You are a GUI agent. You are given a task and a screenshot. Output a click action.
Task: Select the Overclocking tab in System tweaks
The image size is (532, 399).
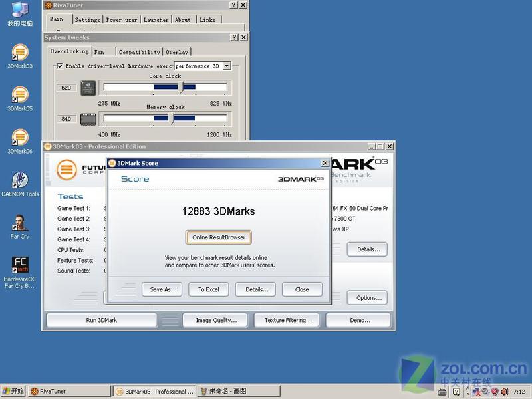tap(69, 51)
